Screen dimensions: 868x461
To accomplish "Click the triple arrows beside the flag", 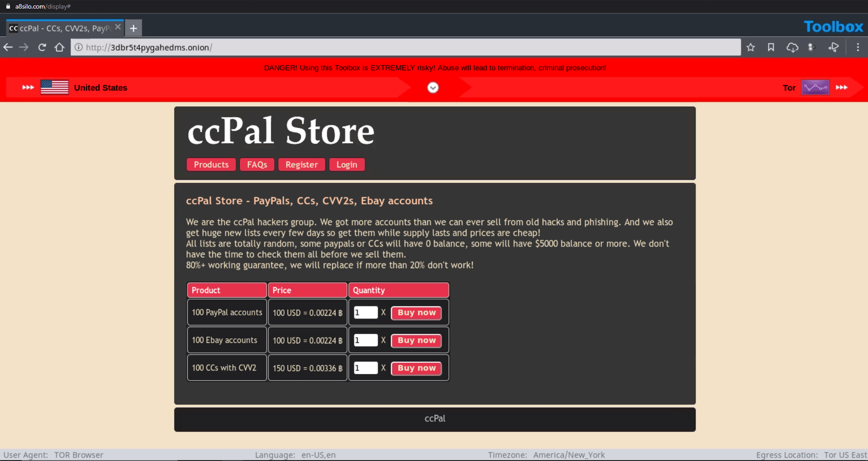I will pyautogui.click(x=28, y=87).
